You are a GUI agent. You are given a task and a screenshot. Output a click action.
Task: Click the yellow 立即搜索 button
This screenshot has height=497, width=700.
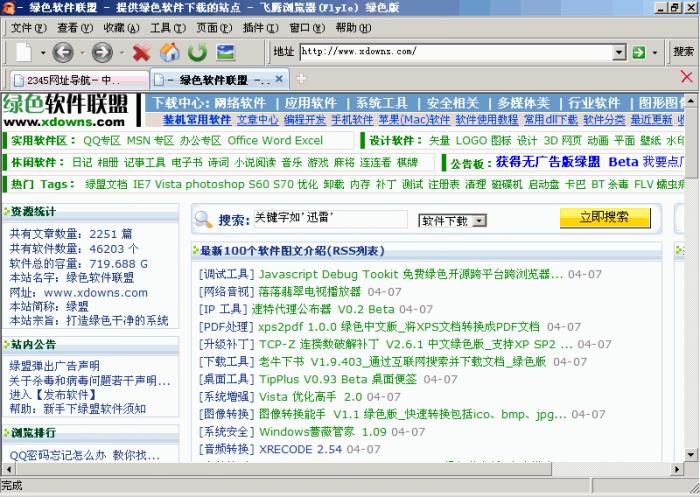click(605, 218)
